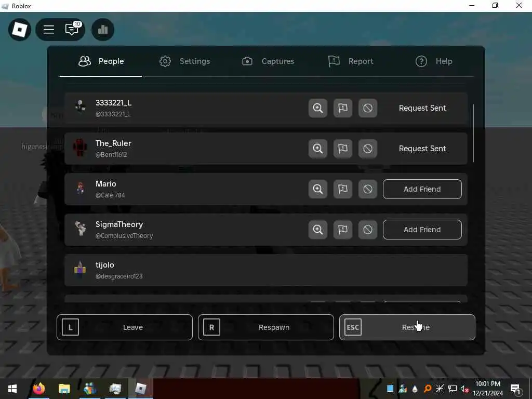Report The_Ruler using flag icon
532x399 pixels.
pos(343,149)
